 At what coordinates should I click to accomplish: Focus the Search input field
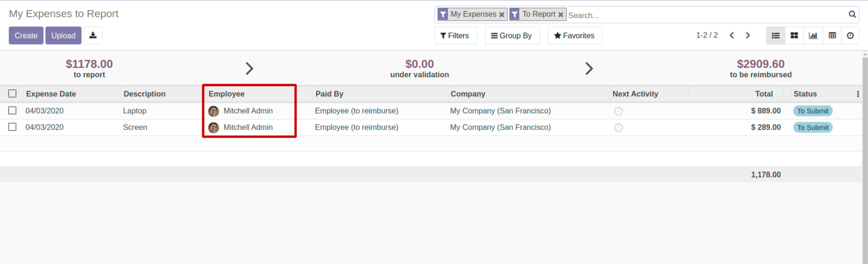[x=706, y=15]
